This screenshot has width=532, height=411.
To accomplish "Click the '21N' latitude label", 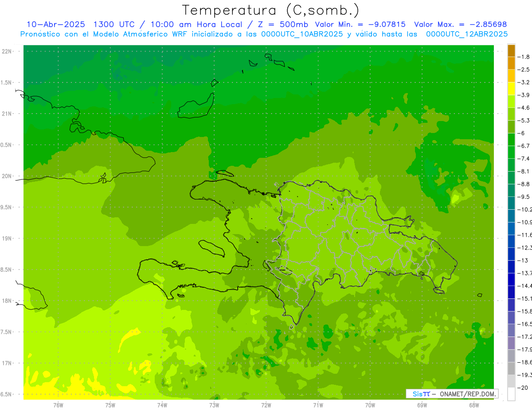I will pos(8,114).
